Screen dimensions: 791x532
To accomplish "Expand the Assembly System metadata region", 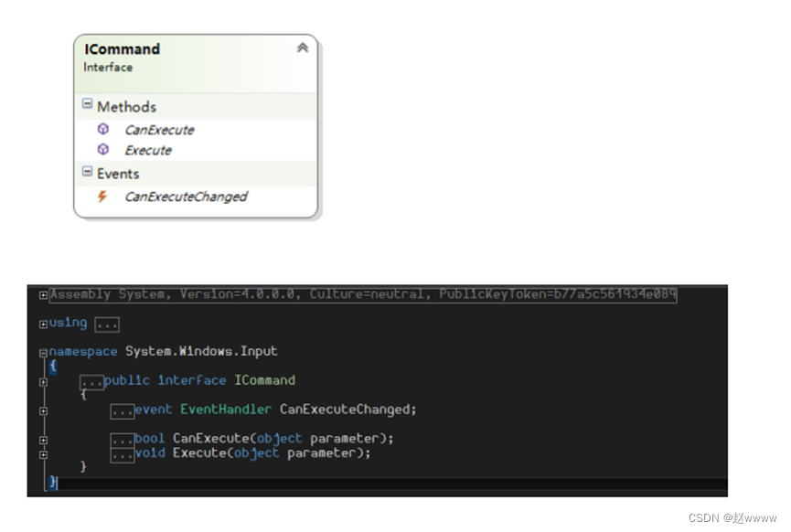I will point(44,294).
